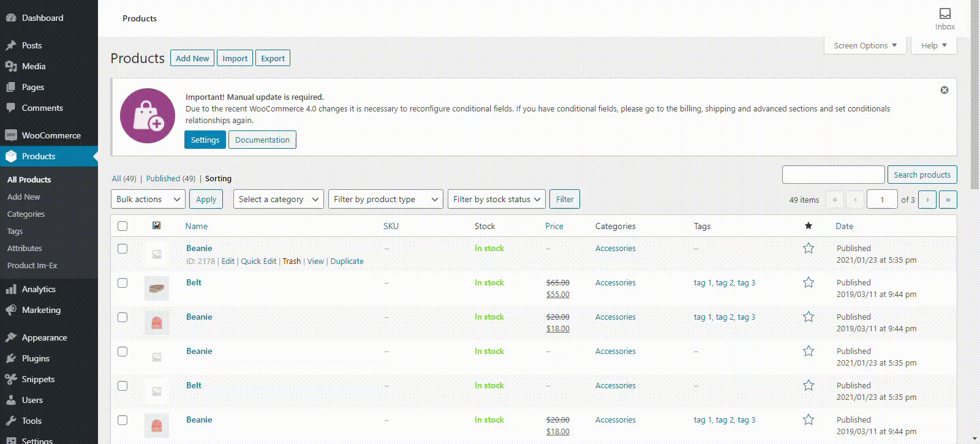Click the Filter button
980x444 pixels.
565,199
